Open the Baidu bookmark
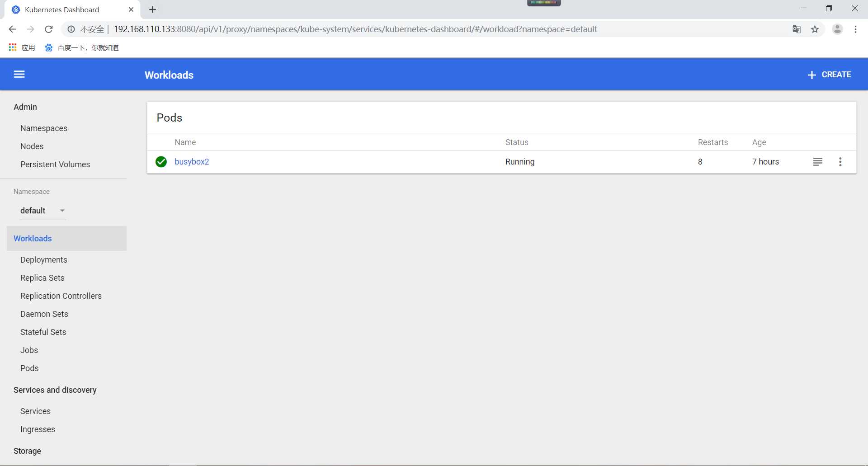 point(82,47)
